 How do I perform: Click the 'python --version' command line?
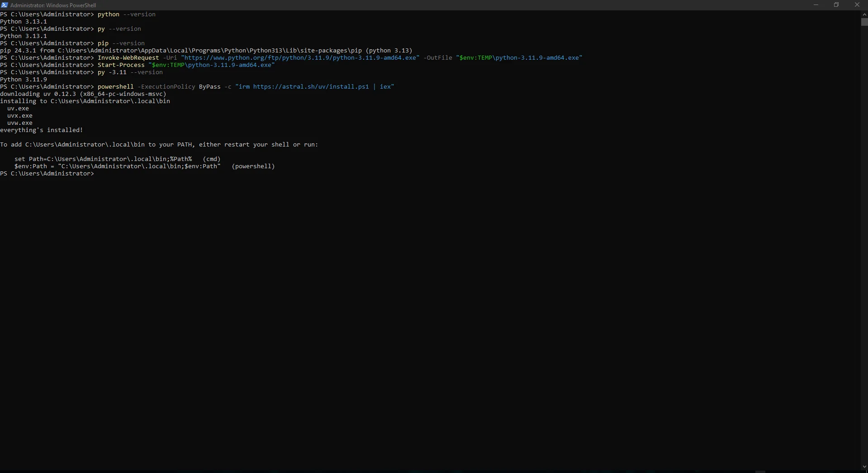78,14
